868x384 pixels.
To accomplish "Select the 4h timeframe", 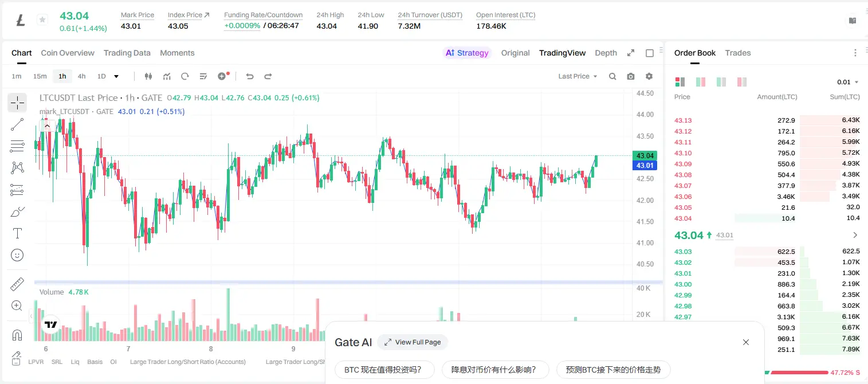I will 81,76.
